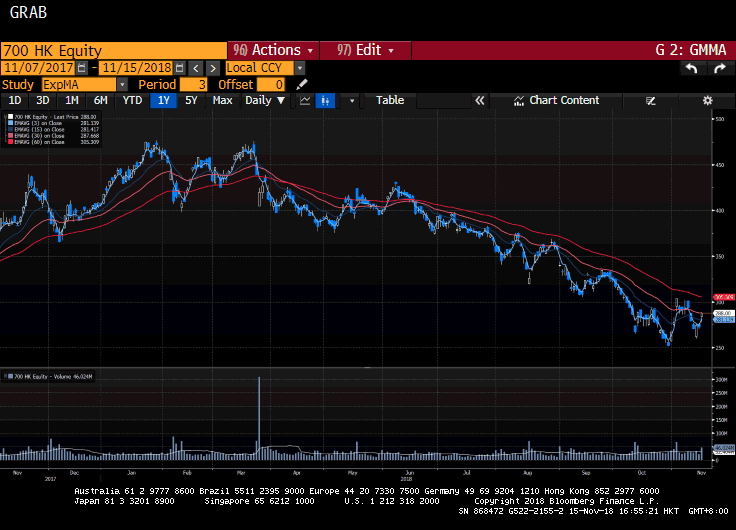The image size is (736, 530).
Task: Select Max time range tab
Action: click(222, 100)
